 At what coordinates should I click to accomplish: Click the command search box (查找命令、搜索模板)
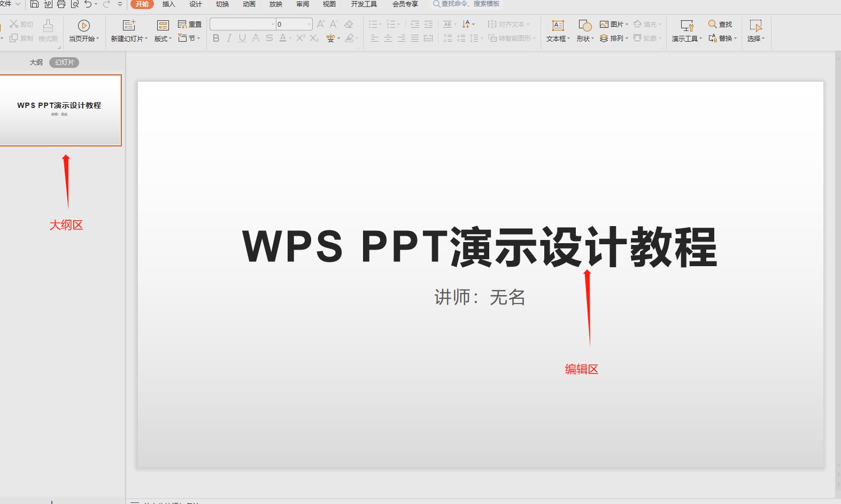click(466, 4)
